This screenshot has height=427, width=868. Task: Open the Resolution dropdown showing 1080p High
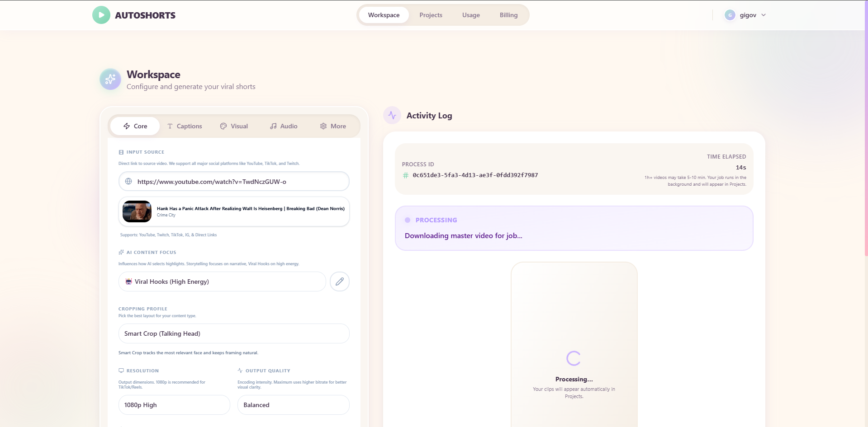tap(174, 405)
